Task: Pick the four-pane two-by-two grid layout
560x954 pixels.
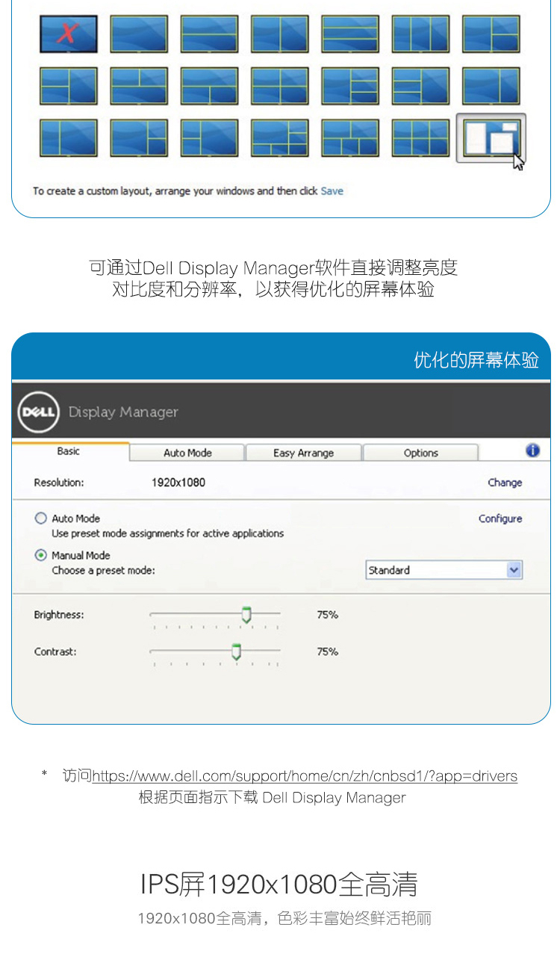Action: click(280, 86)
